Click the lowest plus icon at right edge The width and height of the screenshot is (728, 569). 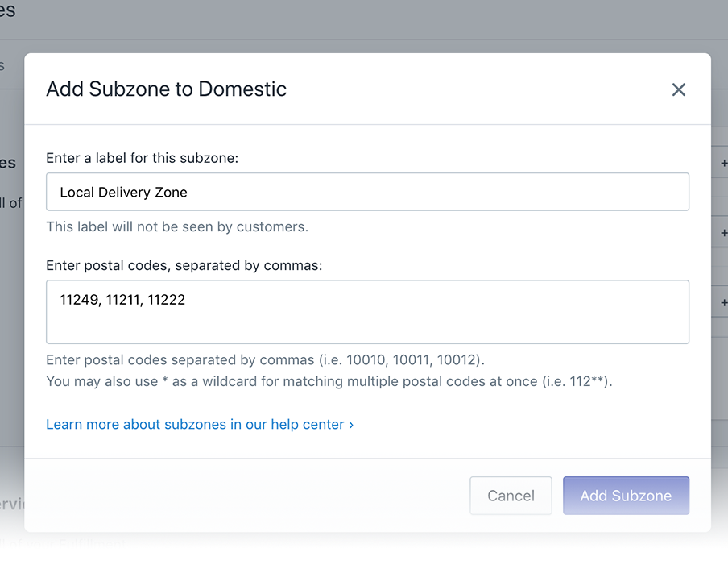(x=723, y=303)
